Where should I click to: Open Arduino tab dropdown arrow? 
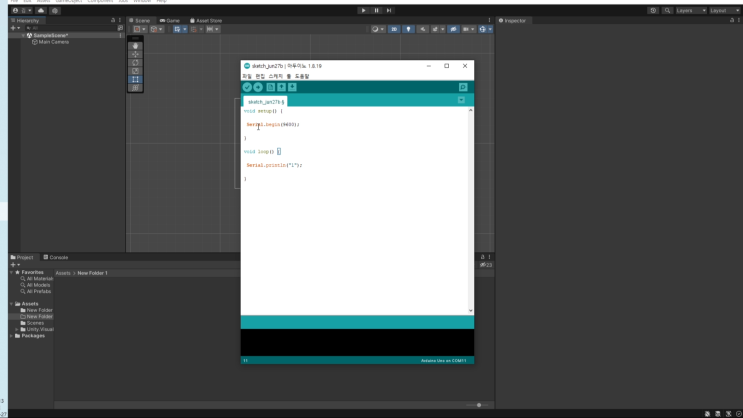(x=461, y=100)
